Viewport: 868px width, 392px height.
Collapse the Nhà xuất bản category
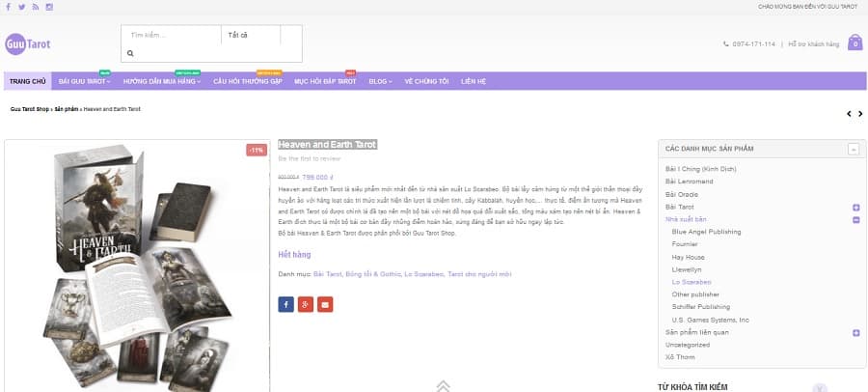click(x=855, y=220)
